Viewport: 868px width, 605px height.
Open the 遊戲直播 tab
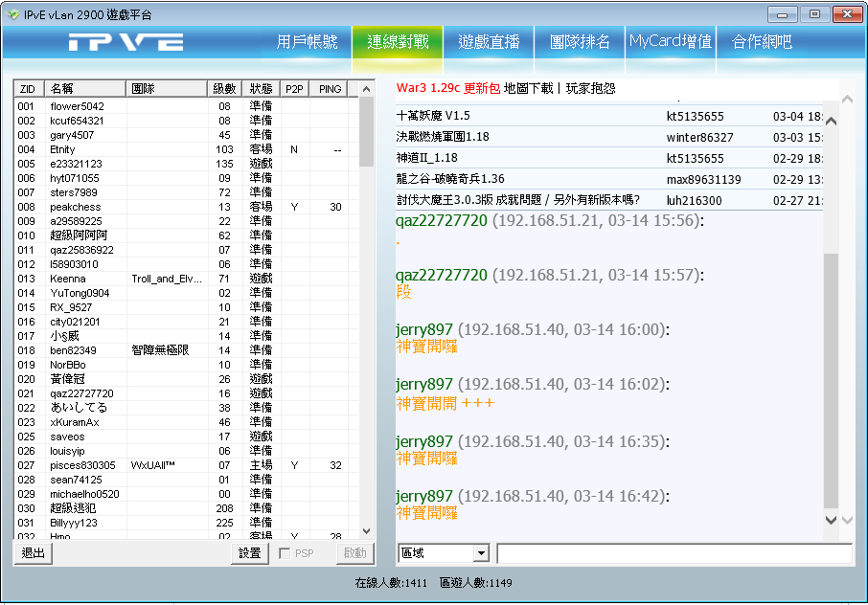tap(489, 42)
